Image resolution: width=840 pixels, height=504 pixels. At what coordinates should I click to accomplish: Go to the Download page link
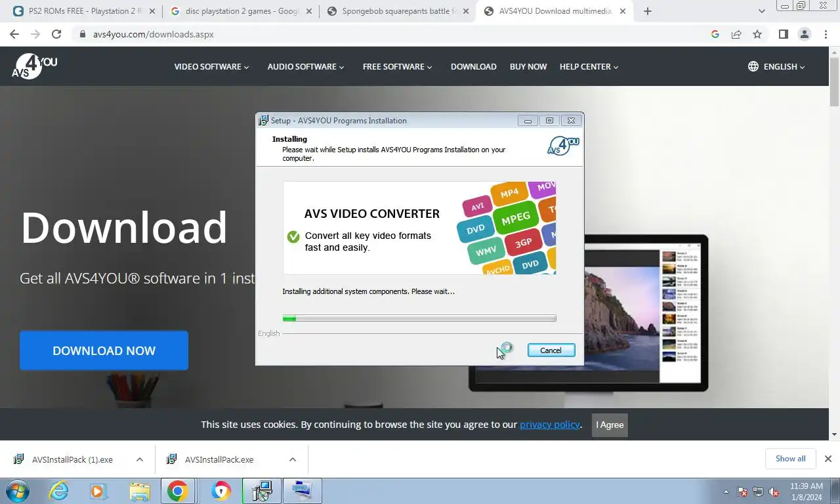pyautogui.click(x=473, y=66)
